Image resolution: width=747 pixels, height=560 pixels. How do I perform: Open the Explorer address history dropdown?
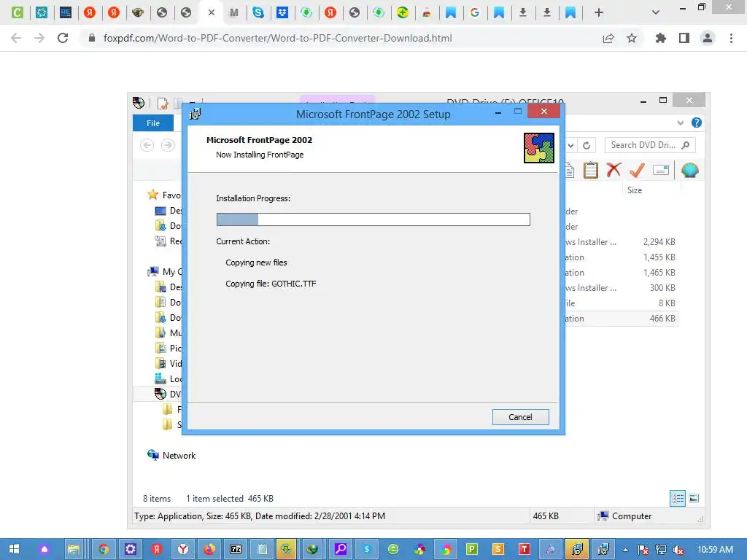(570, 145)
